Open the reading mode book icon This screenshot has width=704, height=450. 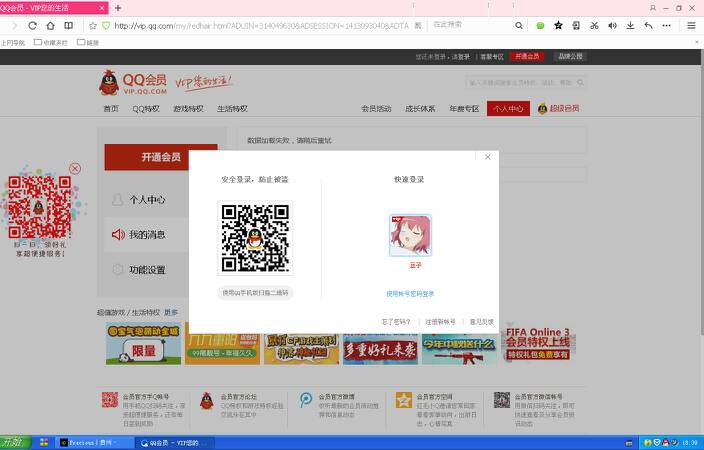pyautogui.click(x=68, y=26)
